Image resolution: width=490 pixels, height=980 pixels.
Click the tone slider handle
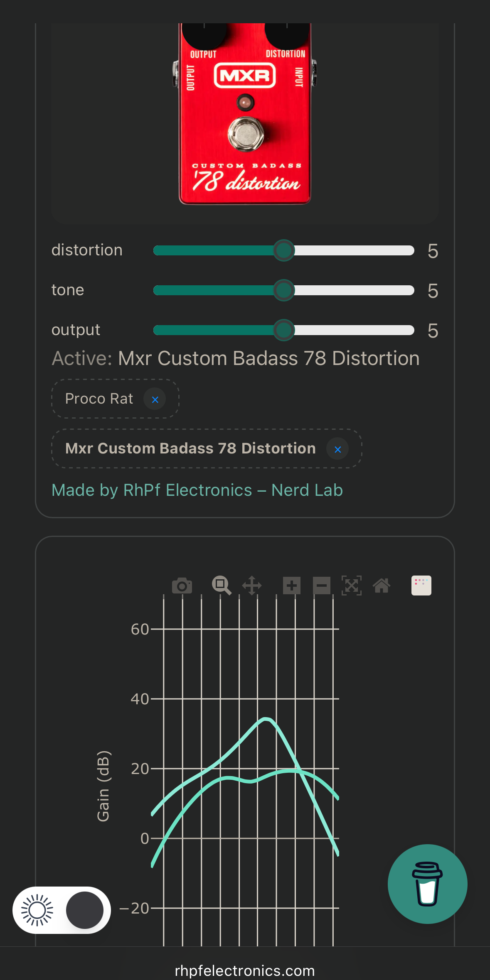[x=284, y=290]
